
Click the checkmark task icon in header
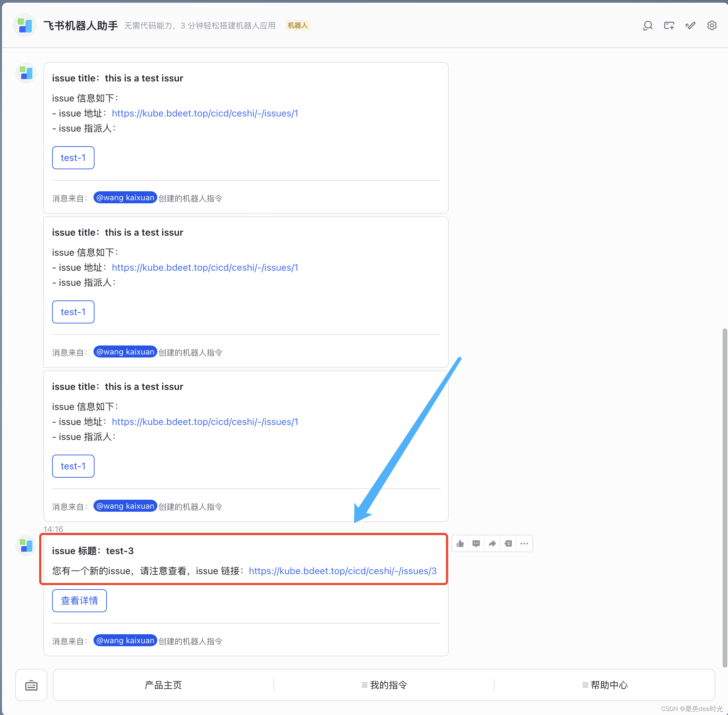click(x=691, y=25)
